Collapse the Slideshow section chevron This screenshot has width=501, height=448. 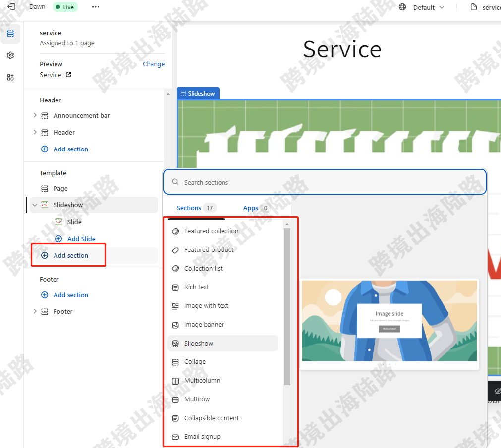point(35,205)
